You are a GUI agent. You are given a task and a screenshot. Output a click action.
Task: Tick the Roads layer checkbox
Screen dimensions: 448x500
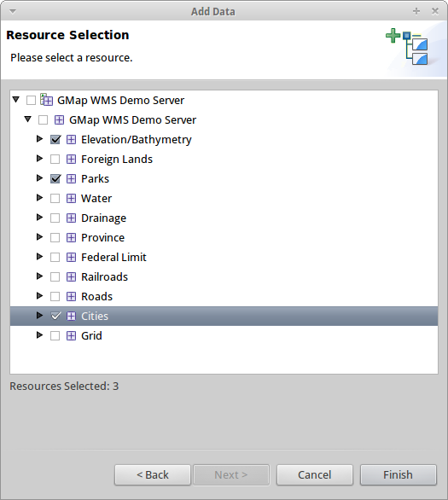tap(55, 297)
